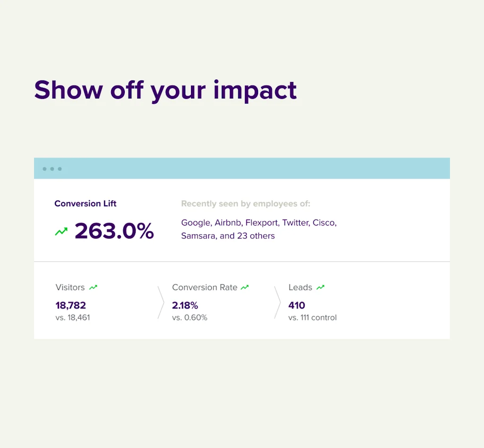Click the Leads count 410
The height and width of the screenshot is (448, 484).
(x=297, y=305)
